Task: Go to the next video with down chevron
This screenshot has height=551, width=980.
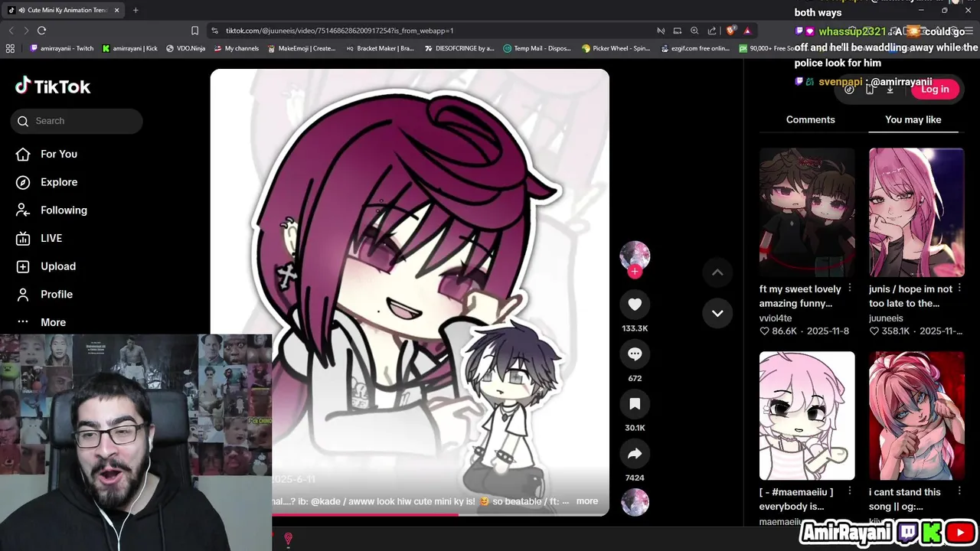Action: [x=717, y=313]
